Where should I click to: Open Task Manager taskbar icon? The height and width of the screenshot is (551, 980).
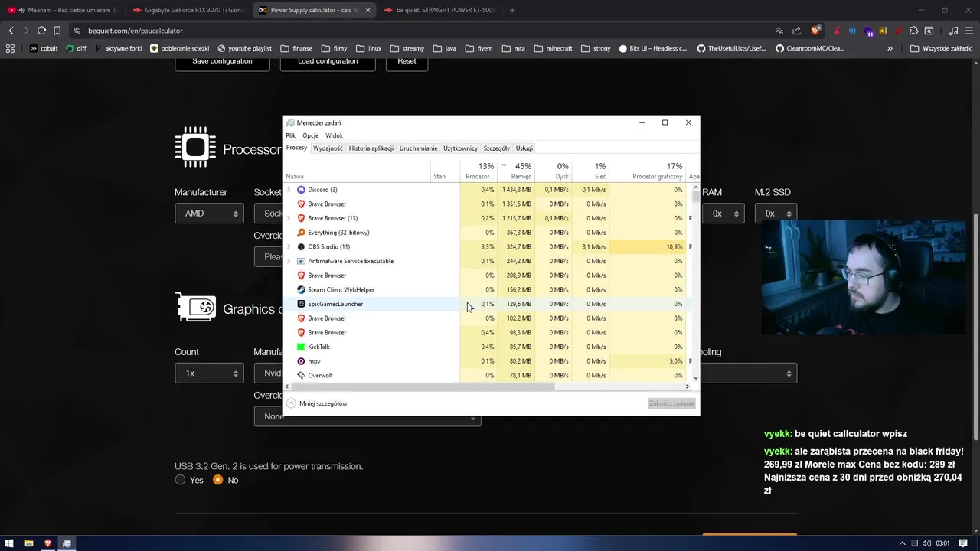coord(67,543)
